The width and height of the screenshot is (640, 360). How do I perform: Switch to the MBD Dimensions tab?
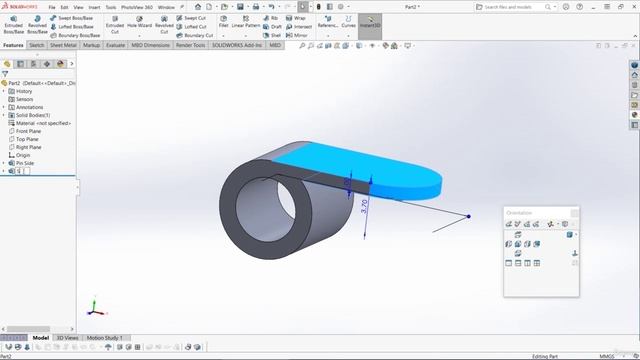[x=150, y=45]
